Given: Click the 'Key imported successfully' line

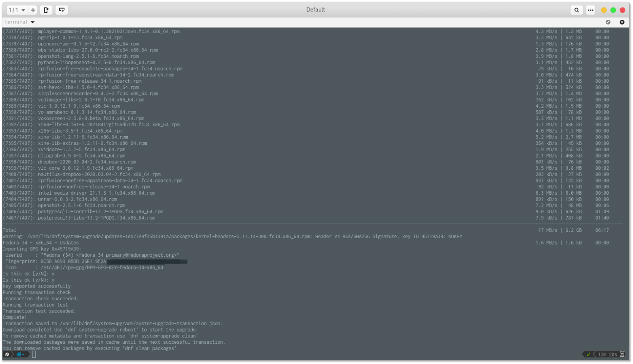Looking at the screenshot, I should [x=37, y=286].
